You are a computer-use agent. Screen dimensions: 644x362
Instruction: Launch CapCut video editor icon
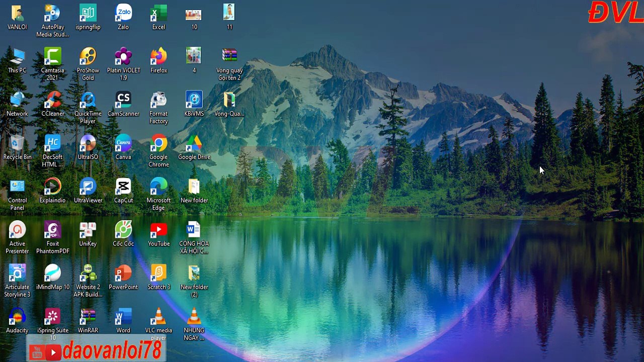click(x=123, y=187)
